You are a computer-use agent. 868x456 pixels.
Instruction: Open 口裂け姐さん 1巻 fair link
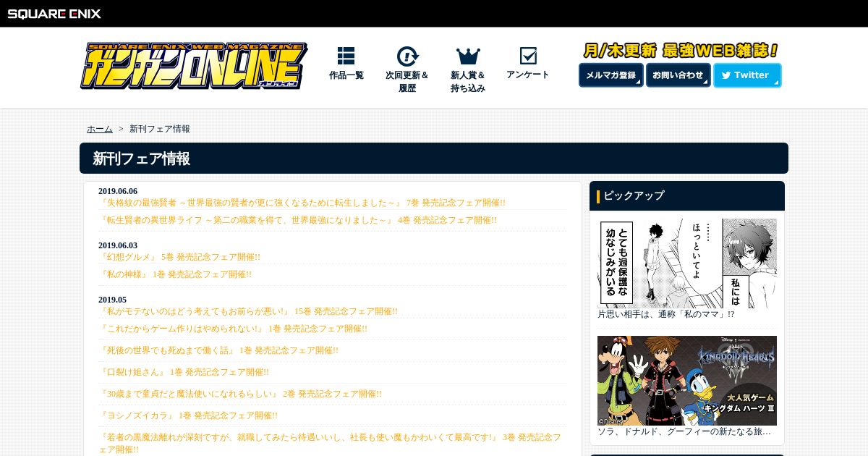click(x=184, y=372)
